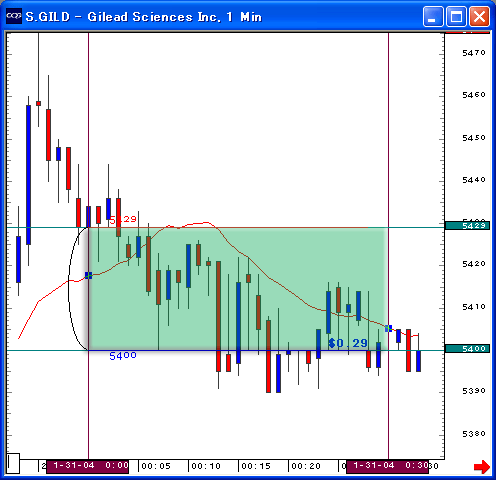Image resolution: width=496 pixels, height=480 pixels.
Task: Click the chart title S.GILD - Gilead Sciences Inc.
Action: (x=123, y=17)
